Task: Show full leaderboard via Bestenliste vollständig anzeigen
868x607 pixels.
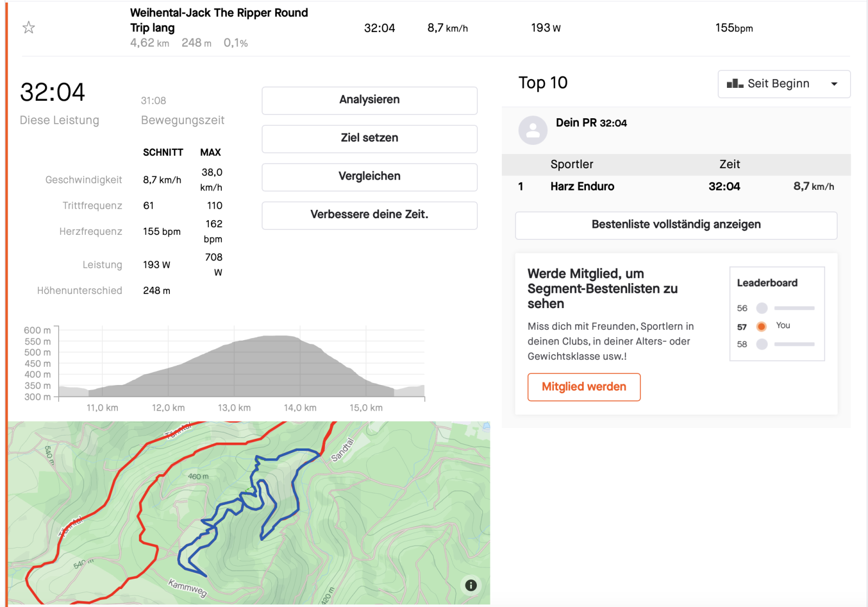Action: (676, 225)
